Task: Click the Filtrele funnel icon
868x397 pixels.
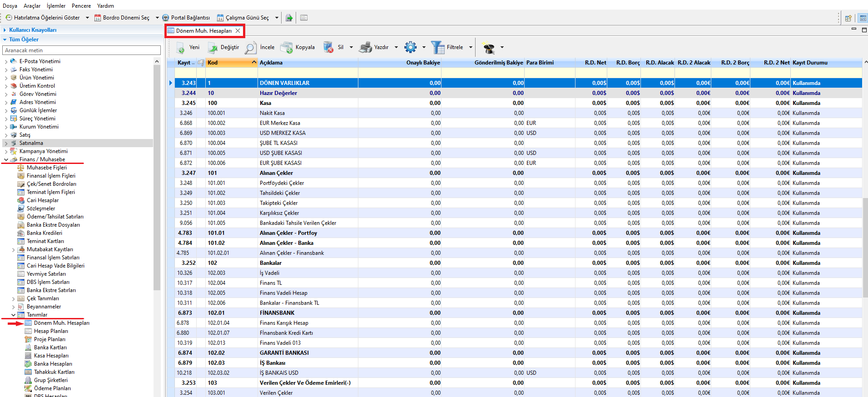Action: tap(438, 48)
